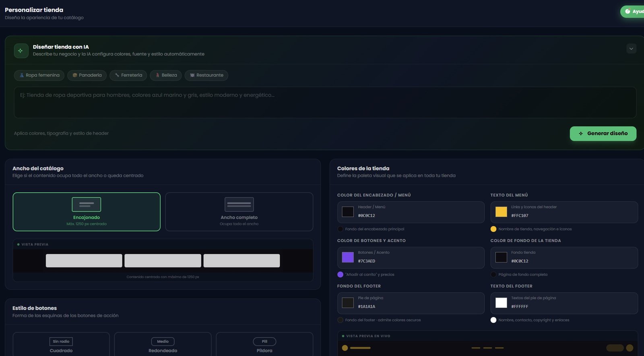This screenshot has height=356, width=644.
Task: Click the Fondo del encabezado principal description
Action: 375,229
